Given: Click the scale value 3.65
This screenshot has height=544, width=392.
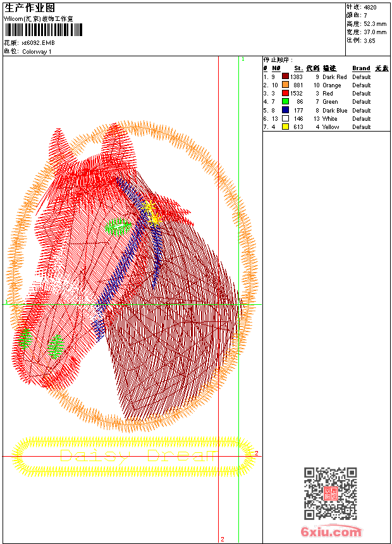Looking at the screenshot, I should coord(369,40).
